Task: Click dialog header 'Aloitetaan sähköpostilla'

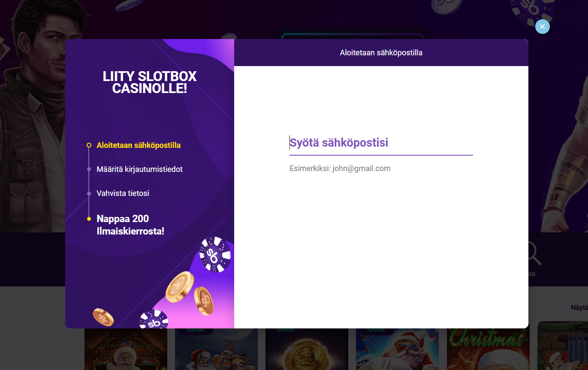Action: click(381, 53)
